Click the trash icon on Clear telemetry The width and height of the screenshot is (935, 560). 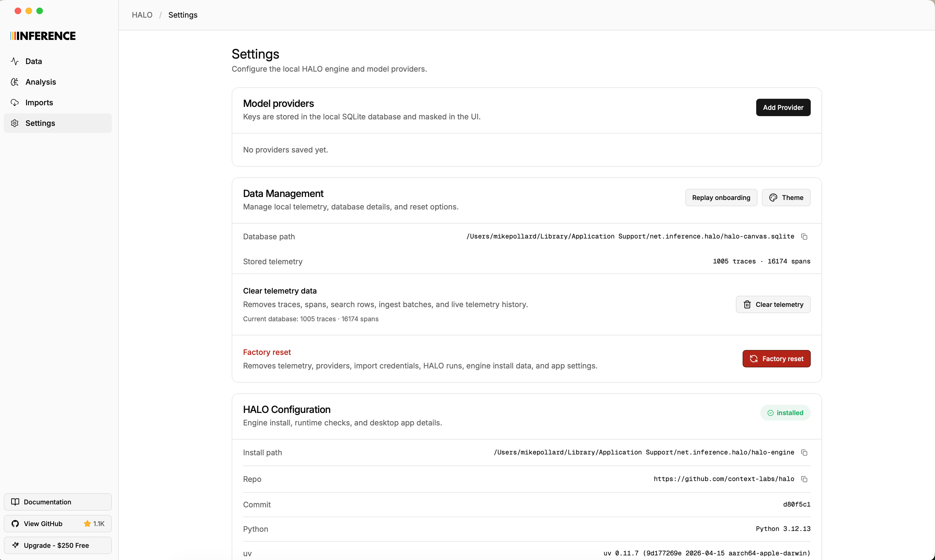point(747,304)
